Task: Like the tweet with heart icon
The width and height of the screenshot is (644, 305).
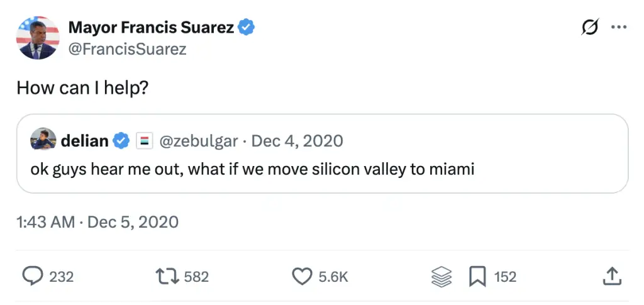Action: [303, 276]
